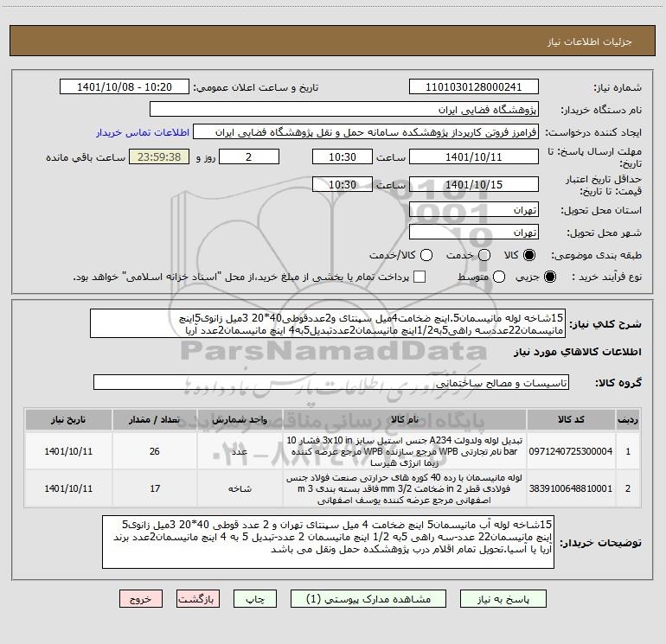
Task: Click the remaining time field 23:59:38
Action: (x=159, y=156)
